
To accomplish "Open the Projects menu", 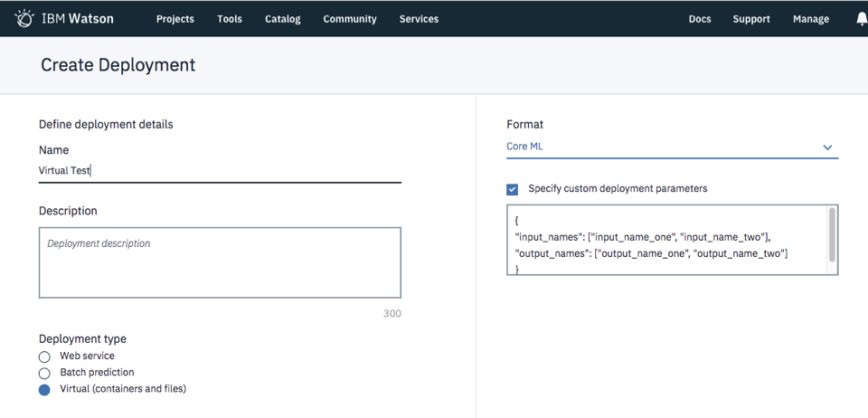I will [175, 19].
